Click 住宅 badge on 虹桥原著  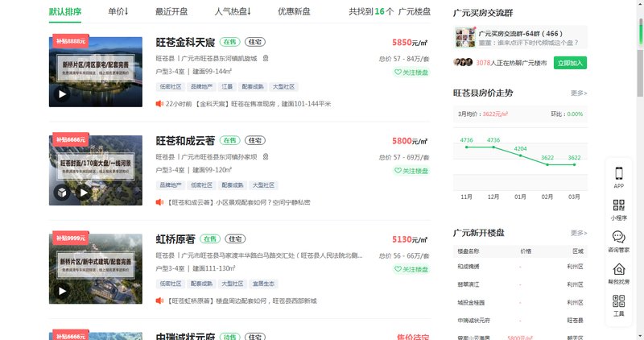click(235, 238)
